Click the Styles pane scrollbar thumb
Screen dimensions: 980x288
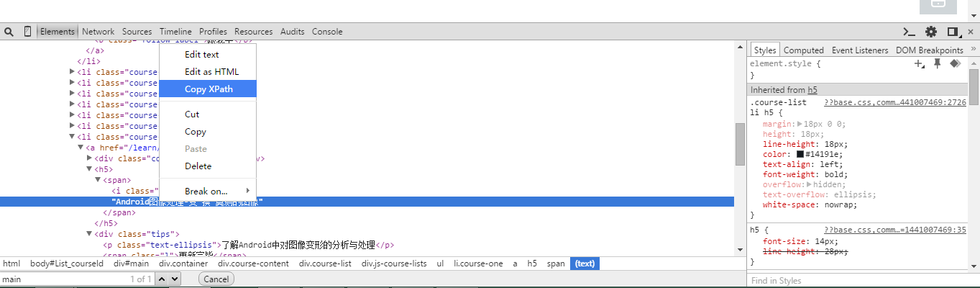click(974, 86)
